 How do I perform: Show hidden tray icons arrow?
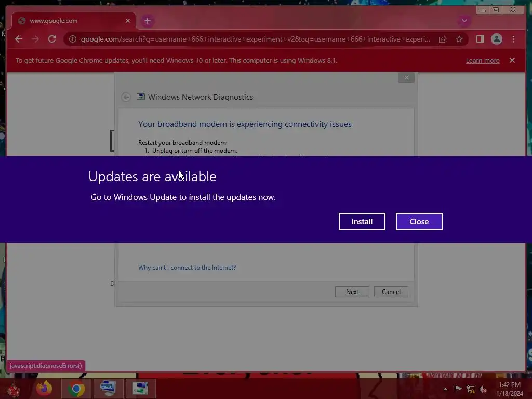(445, 389)
